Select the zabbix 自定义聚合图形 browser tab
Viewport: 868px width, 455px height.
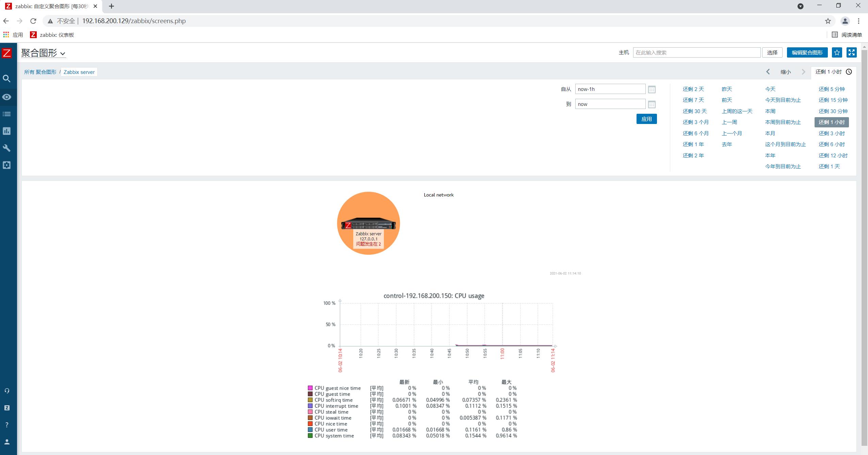[52, 6]
